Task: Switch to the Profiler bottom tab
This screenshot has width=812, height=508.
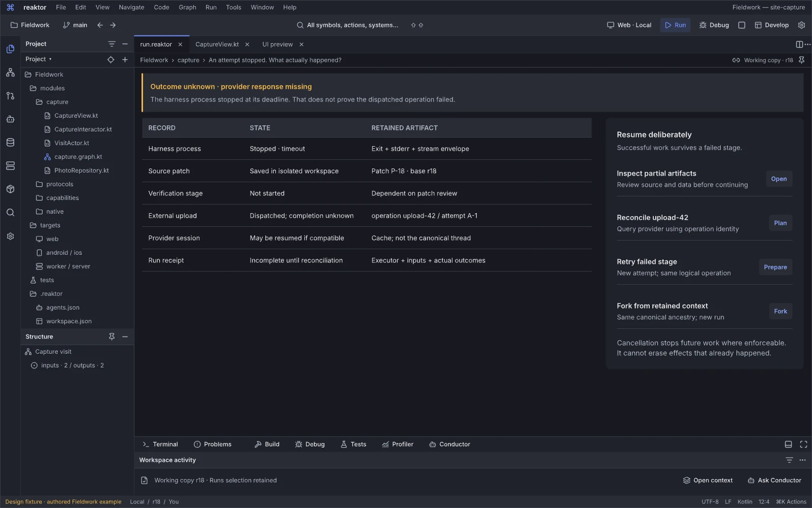Action: click(398, 444)
